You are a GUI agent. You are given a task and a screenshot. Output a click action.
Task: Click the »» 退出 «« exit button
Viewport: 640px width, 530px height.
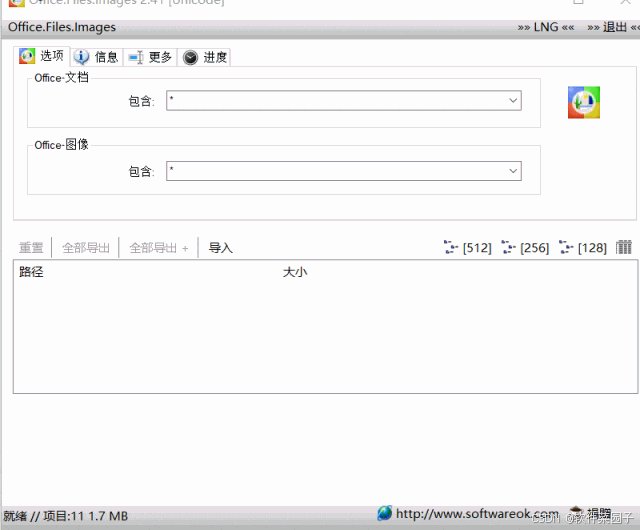pos(613,27)
